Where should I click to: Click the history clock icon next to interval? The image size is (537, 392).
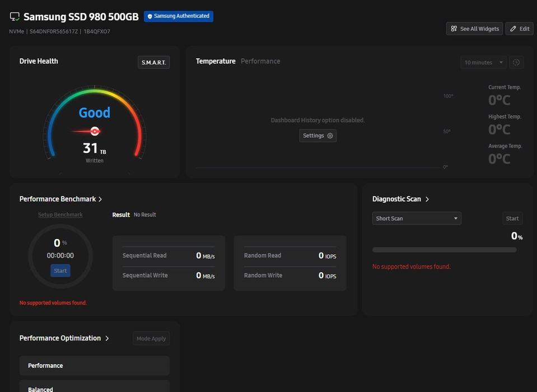coord(516,62)
